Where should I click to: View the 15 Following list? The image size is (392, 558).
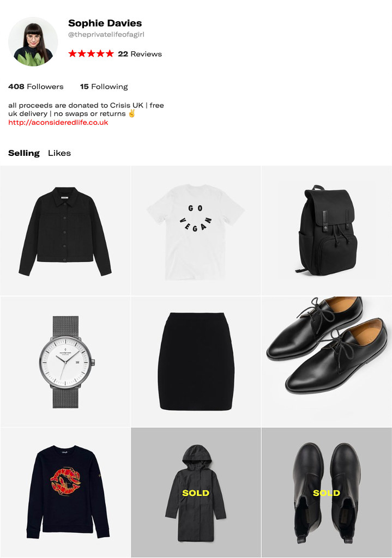[x=104, y=87]
